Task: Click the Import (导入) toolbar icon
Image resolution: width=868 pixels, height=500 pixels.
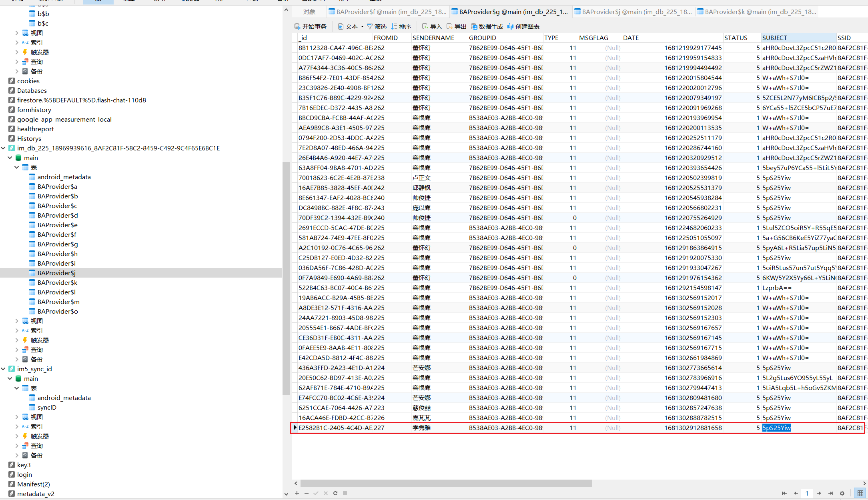Action: point(425,26)
